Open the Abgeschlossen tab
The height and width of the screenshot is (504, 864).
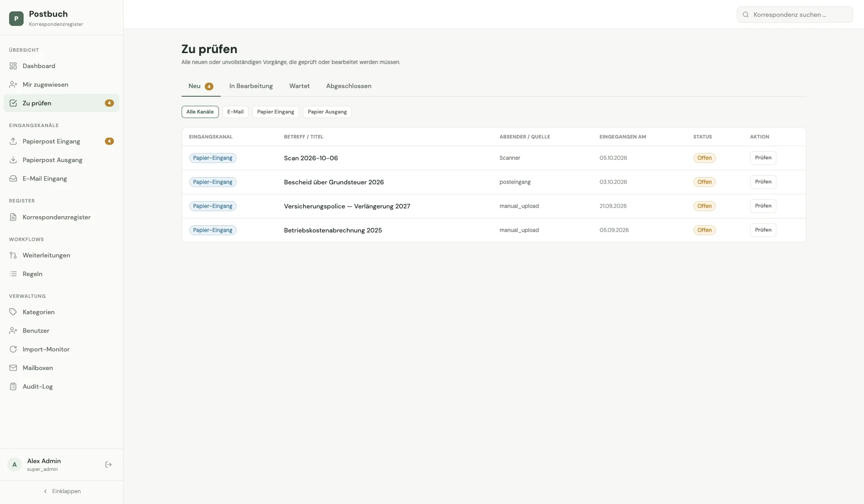pos(349,86)
